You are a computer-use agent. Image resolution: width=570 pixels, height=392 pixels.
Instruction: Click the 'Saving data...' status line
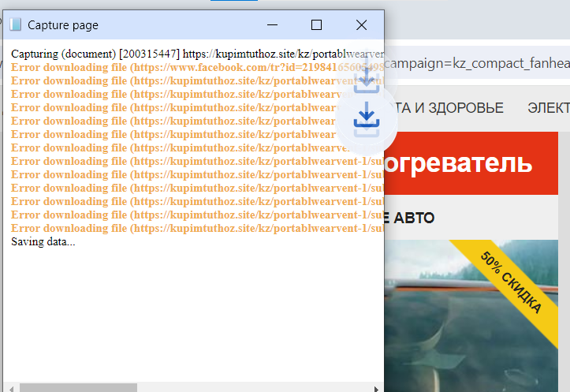[x=43, y=241]
